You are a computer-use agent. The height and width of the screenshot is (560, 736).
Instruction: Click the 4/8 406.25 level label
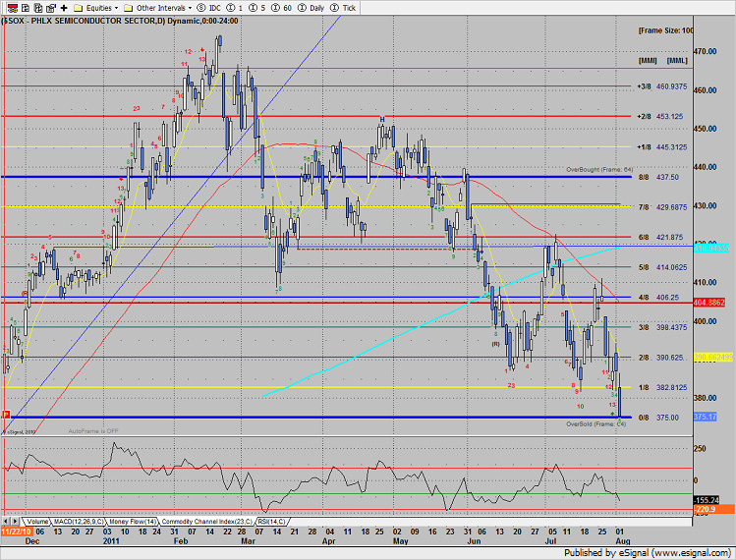658,297
